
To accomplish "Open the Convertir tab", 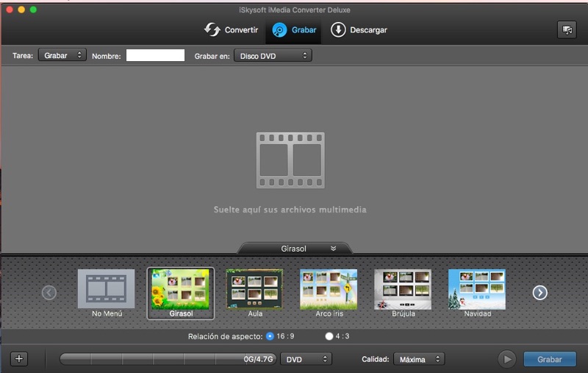I will click(231, 29).
